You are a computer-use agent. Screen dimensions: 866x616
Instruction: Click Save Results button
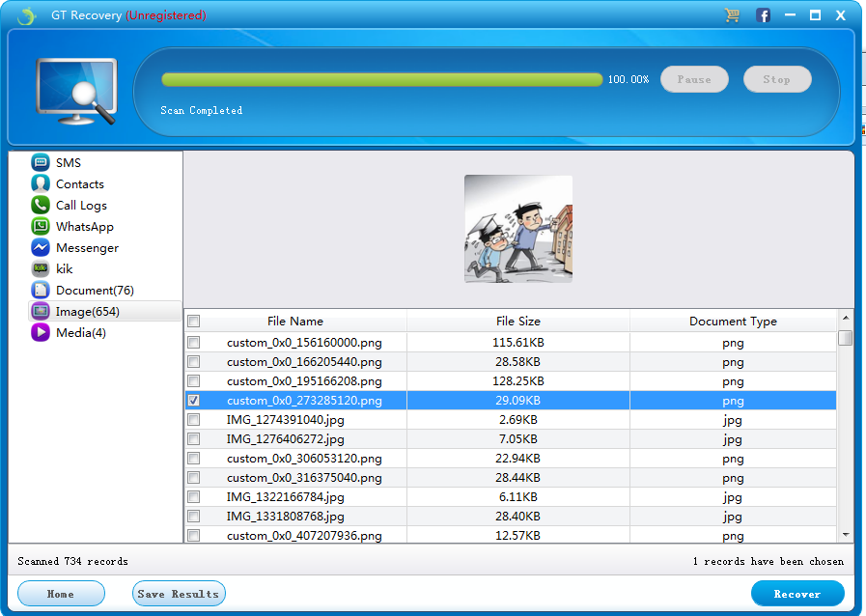point(179,594)
